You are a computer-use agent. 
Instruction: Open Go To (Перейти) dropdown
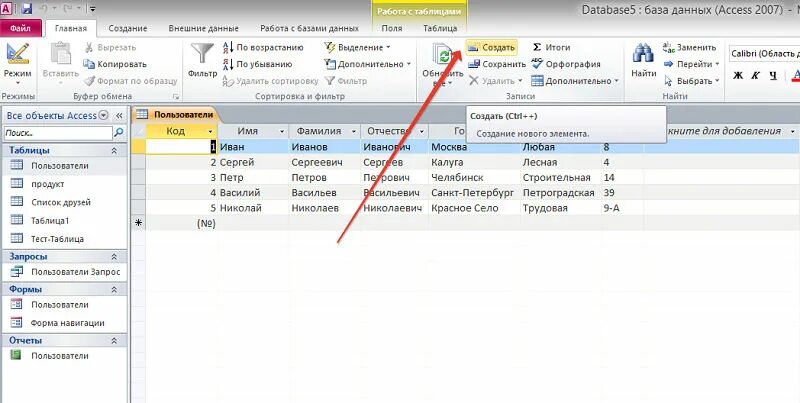pos(692,64)
